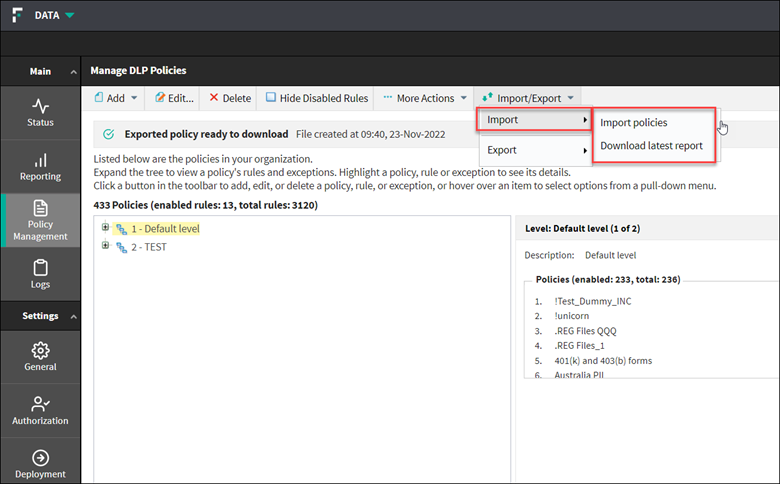
Task: Open the More Actions dropdown
Action: [425, 98]
